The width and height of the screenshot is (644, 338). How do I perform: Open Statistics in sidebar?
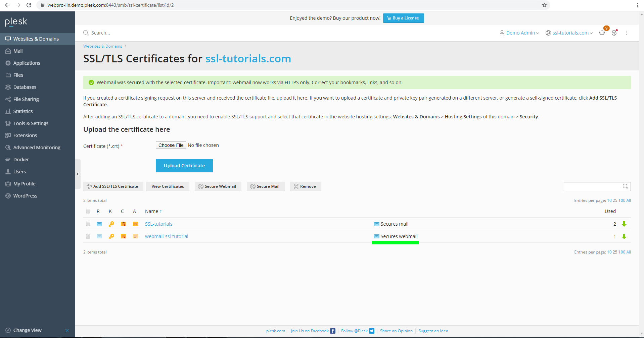click(38, 111)
